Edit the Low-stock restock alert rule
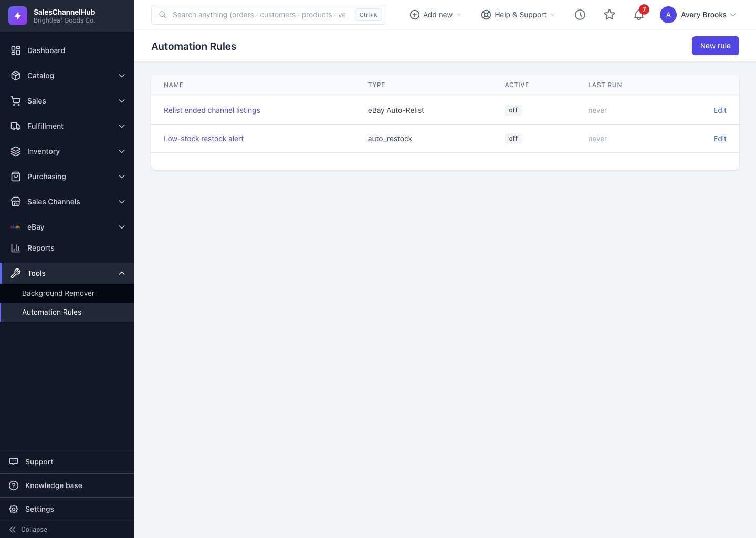Screen dimensions: 756x538 [720, 139]
